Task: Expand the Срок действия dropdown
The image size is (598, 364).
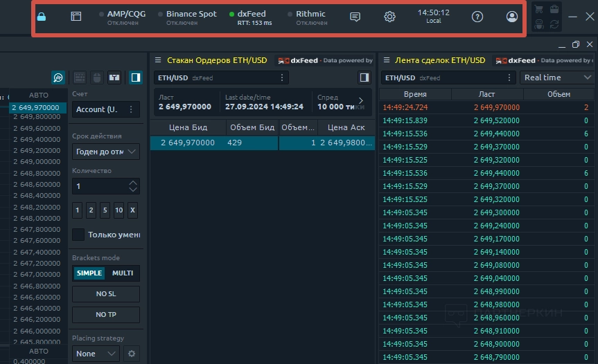Action: click(106, 152)
